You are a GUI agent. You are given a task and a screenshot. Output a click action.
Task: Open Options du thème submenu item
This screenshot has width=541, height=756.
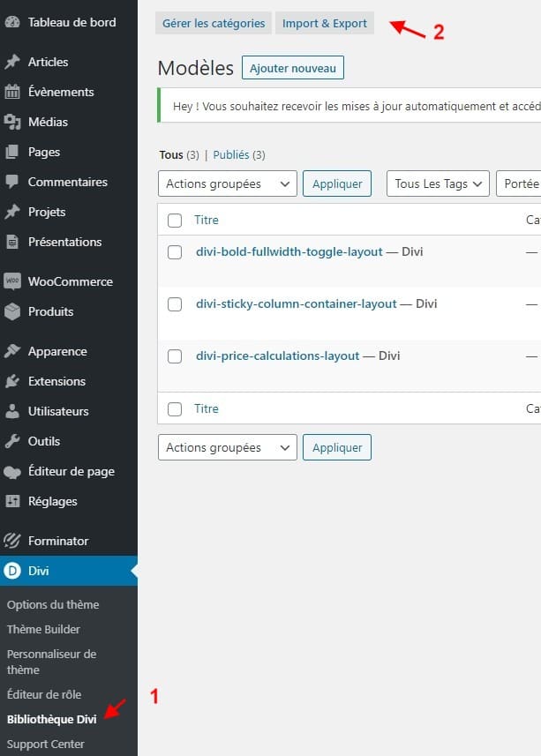click(x=53, y=604)
